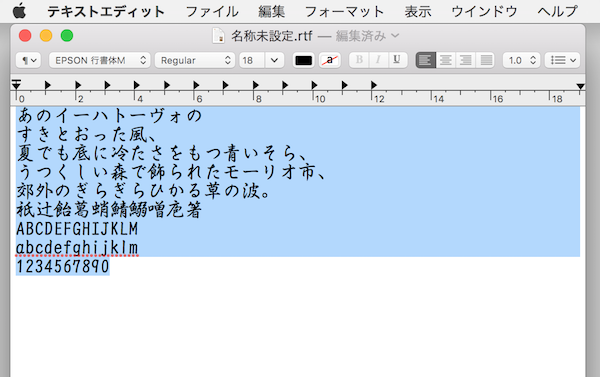Expand the font size dropdown arrow
Image resolution: width=600 pixels, height=377 pixels.
point(274,60)
